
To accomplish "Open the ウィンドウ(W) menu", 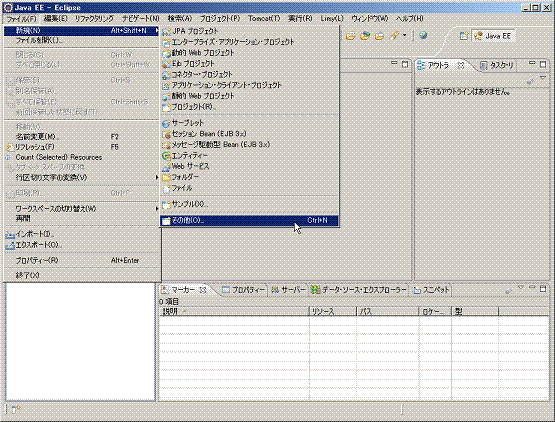I will [x=370, y=19].
